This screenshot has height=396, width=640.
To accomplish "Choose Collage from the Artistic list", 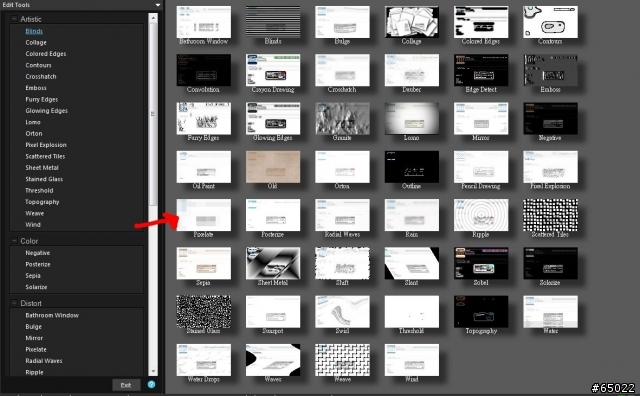I will click(36, 42).
